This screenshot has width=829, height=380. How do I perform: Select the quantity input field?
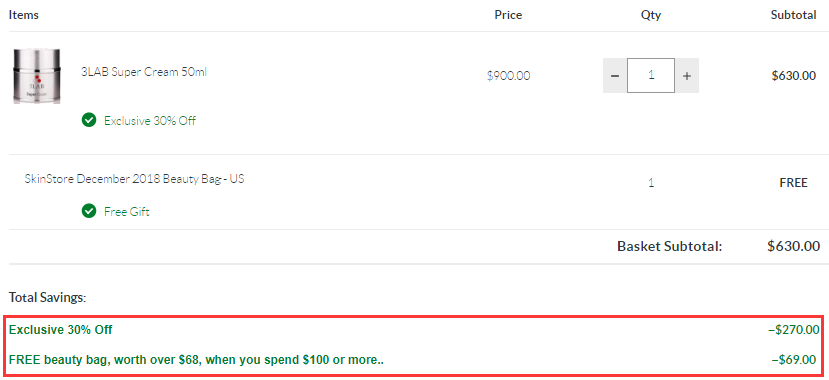coord(651,76)
